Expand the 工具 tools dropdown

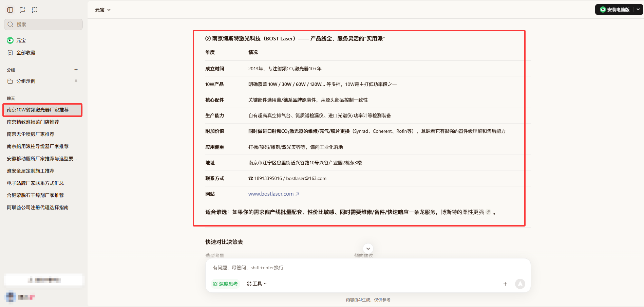[x=257, y=284]
